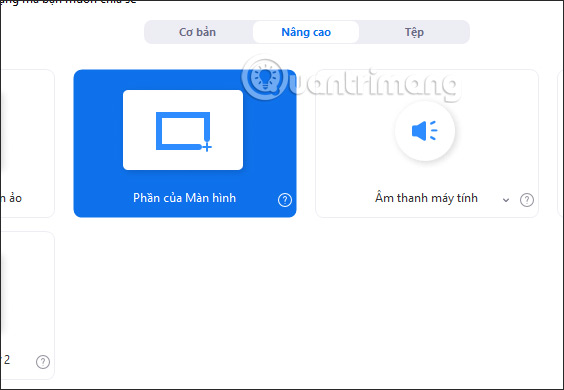Open help for Âm thanh máy tính
Screen dimensions: 564x390
pos(527,200)
